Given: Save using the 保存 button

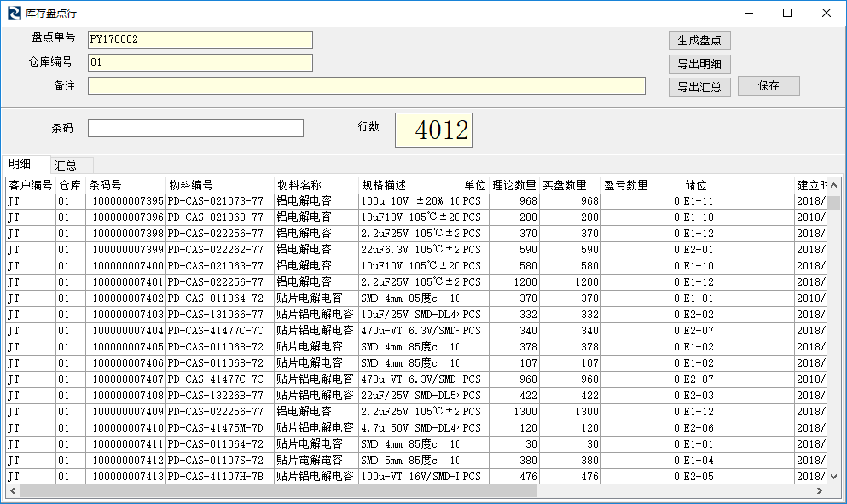Looking at the screenshot, I should pos(768,86).
